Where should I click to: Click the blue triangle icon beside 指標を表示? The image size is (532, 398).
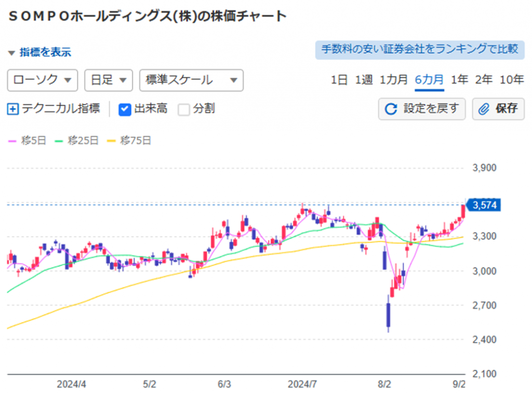(11, 52)
